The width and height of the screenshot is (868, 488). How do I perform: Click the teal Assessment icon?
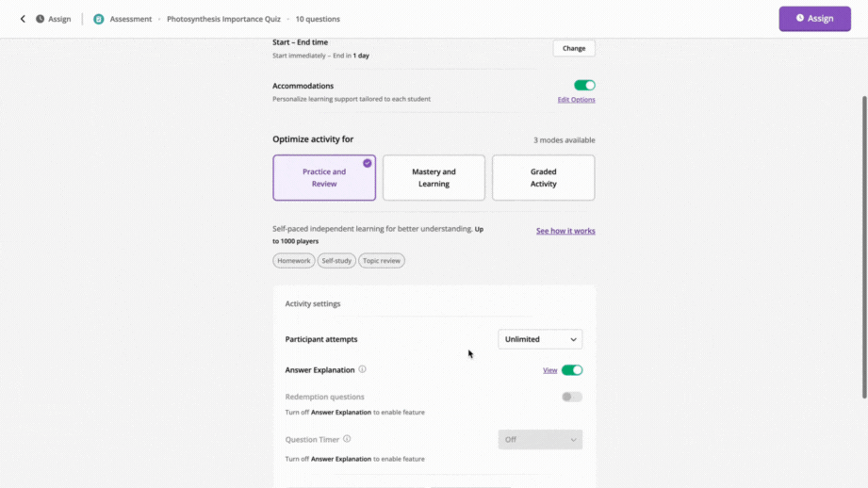pyautogui.click(x=99, y=19)
